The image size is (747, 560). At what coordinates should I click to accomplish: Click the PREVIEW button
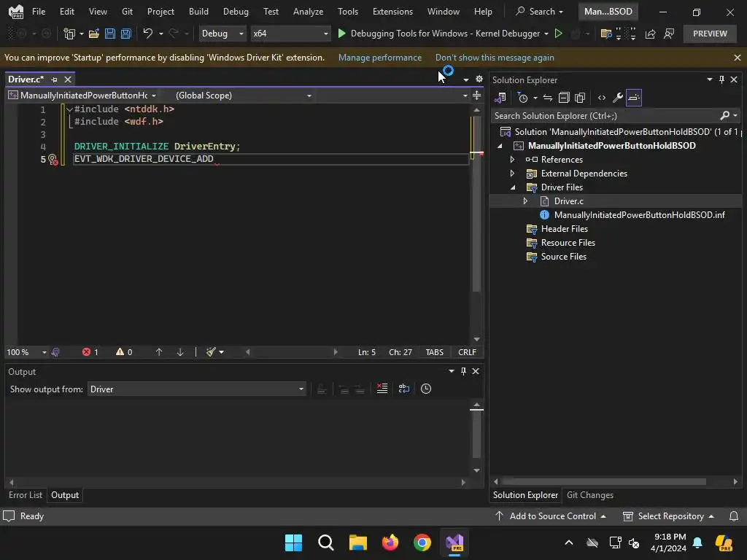click(710, 34)
